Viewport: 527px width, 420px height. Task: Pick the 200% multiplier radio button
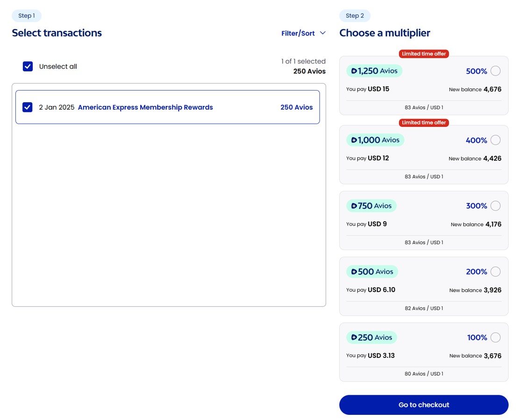[x=495, y=272]
